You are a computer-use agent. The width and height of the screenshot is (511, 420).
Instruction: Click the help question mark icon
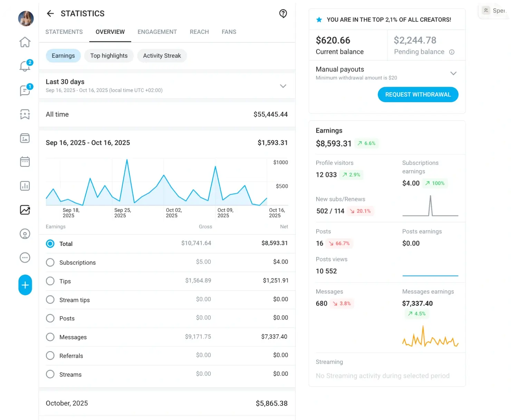point(283,14)
